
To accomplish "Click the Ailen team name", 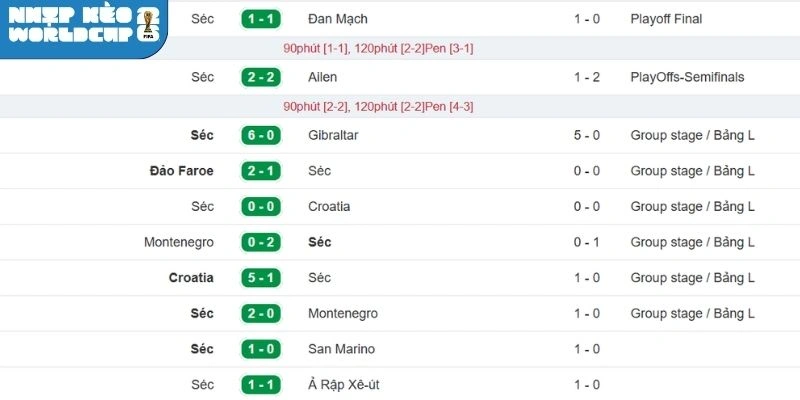I will (323, 77).
